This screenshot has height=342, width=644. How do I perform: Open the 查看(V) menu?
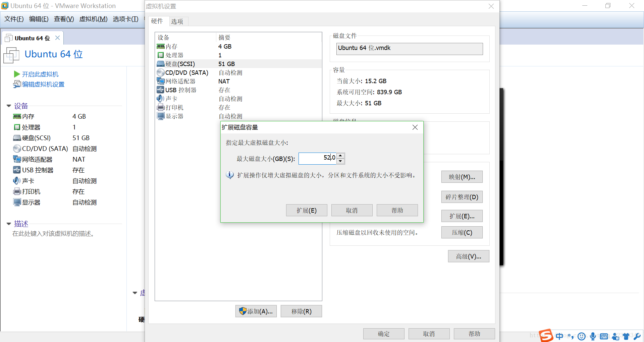64,19
